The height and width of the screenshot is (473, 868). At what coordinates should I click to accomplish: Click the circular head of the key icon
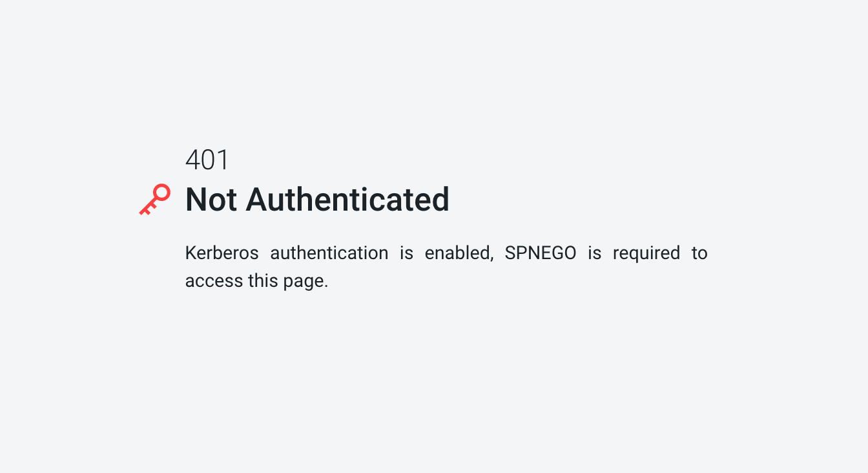point(161,193)
